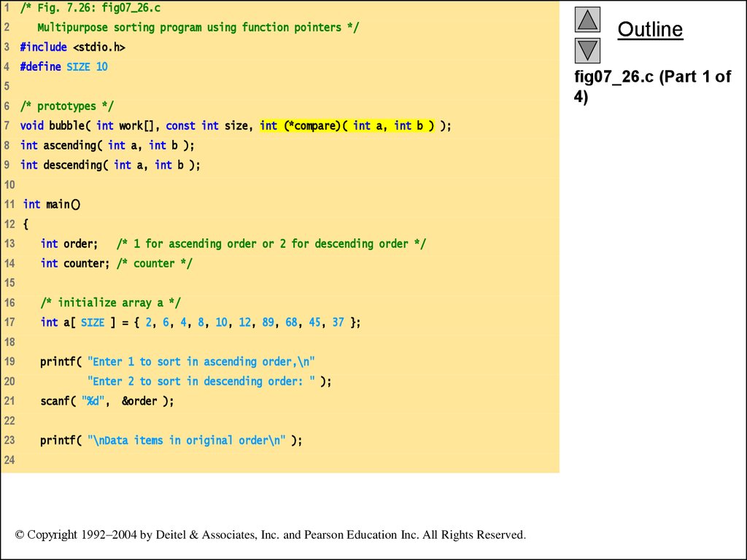Select the counter variable declaration
The image size is (747, 560).
pyautogui.click(x=117, y=263)
